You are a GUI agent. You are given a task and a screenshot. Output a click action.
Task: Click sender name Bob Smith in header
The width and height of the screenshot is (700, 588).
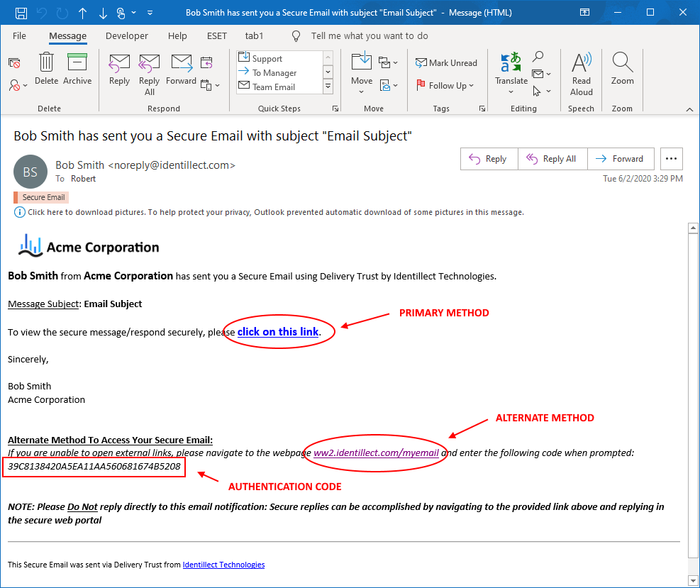(79, 165)
